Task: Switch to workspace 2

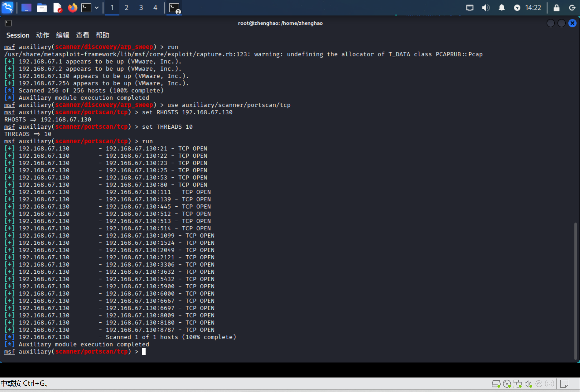Action: pyautogui.click(x=126, y=7)
